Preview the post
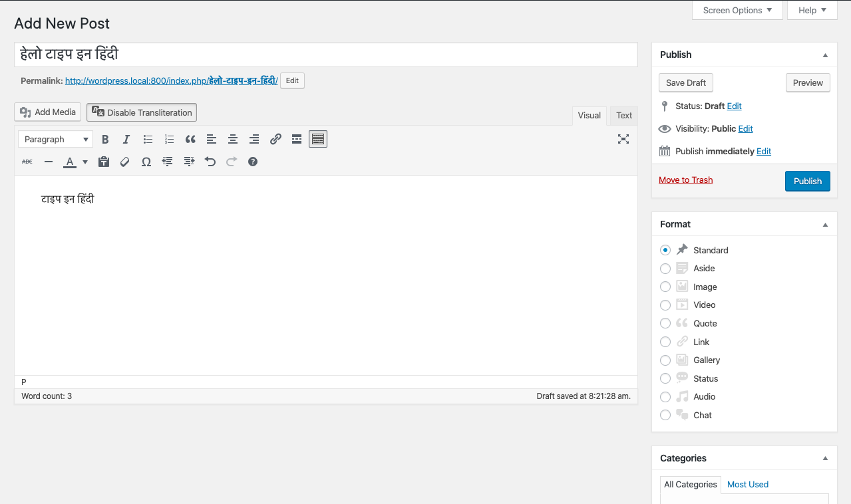 808,82
